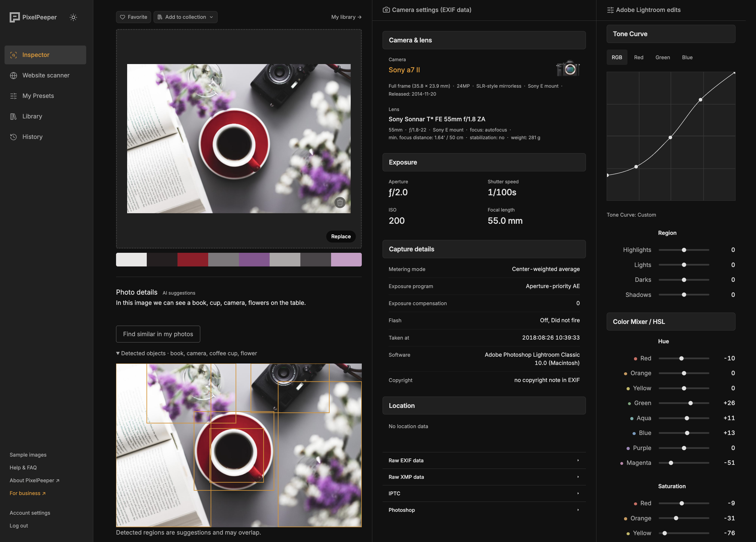
Task: Open Website scanner from the sidebar
Action: (x=45, y=75)
